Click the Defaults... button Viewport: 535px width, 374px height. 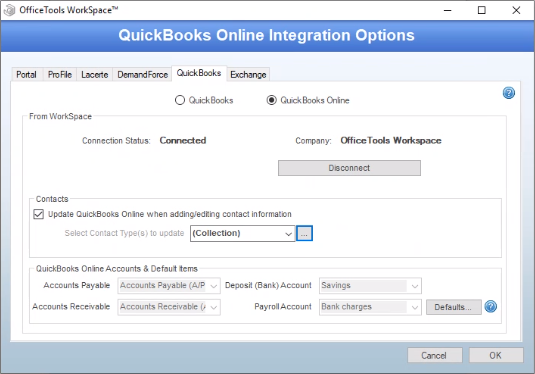[453, 307]
